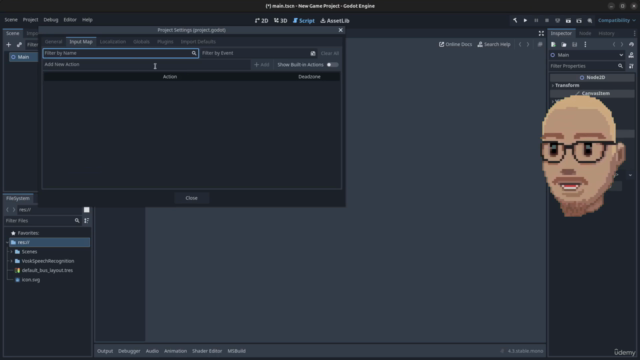Viewport: 640px width, 360px height.
Task: Select the res:// root folder
Action: [49, 242]
